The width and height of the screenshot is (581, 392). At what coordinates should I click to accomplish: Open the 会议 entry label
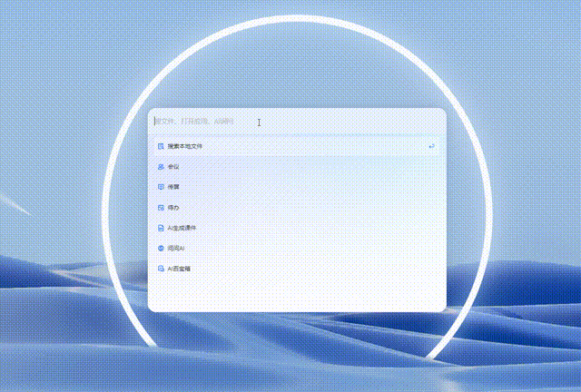pos(173,167)
